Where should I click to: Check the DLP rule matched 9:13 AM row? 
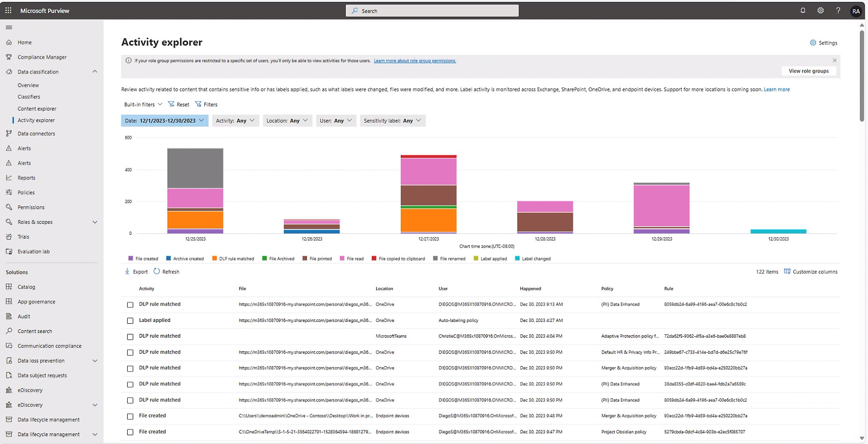(x=130, y=305)
